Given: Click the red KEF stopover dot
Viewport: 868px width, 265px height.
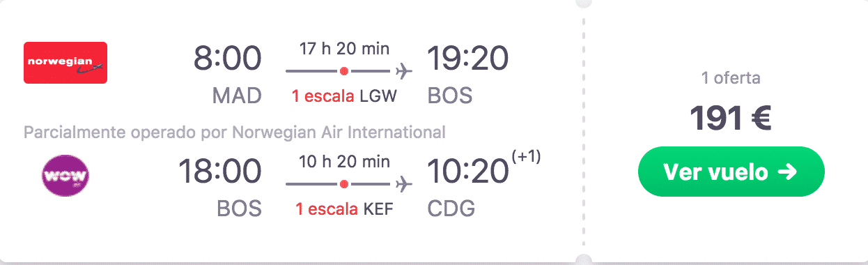Looking at the screenshot, I should click(x=343, y=184).
